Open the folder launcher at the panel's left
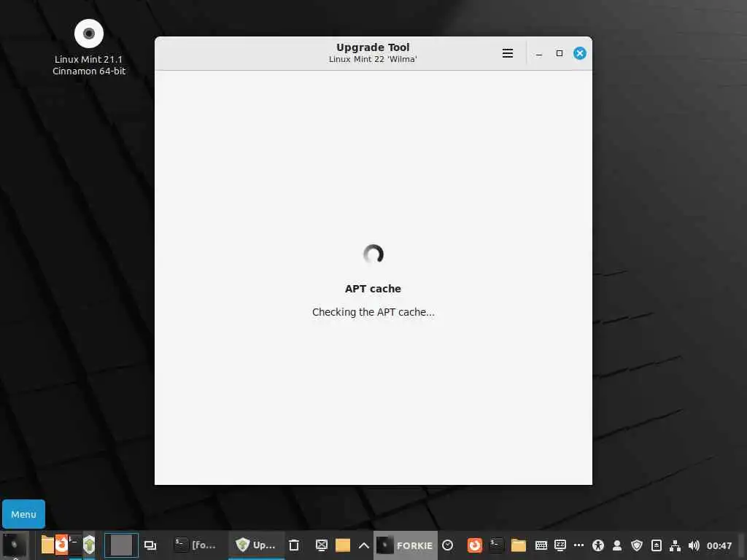The height and width of the screenshot is (560, 747). coord(47,545)
